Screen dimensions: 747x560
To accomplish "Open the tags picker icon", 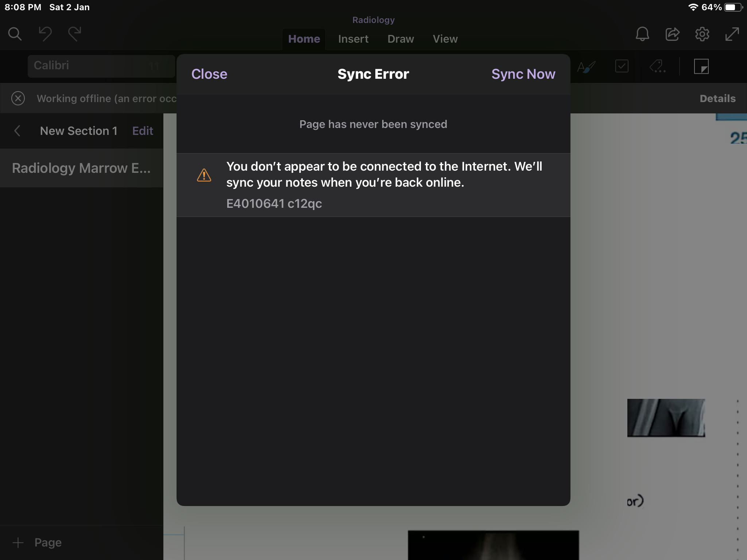I will [657, 66].
